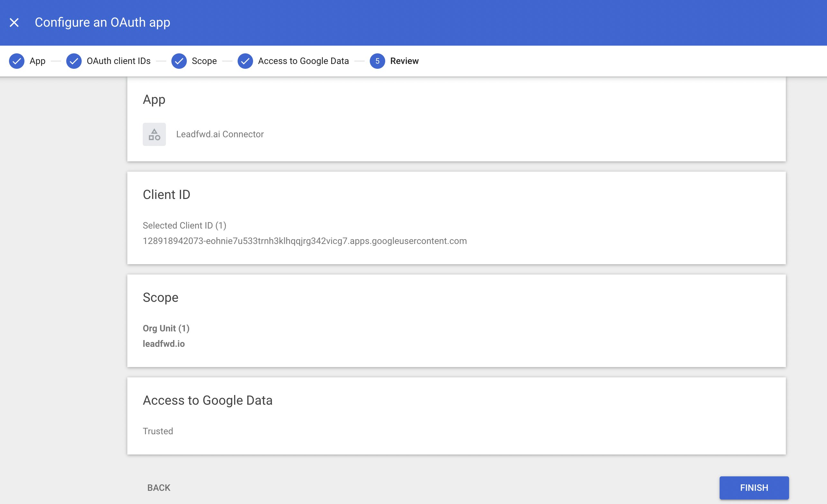Go to the OAuth client IDs step
This screenshot has height=504, width=827.
[x=118, y=61]
